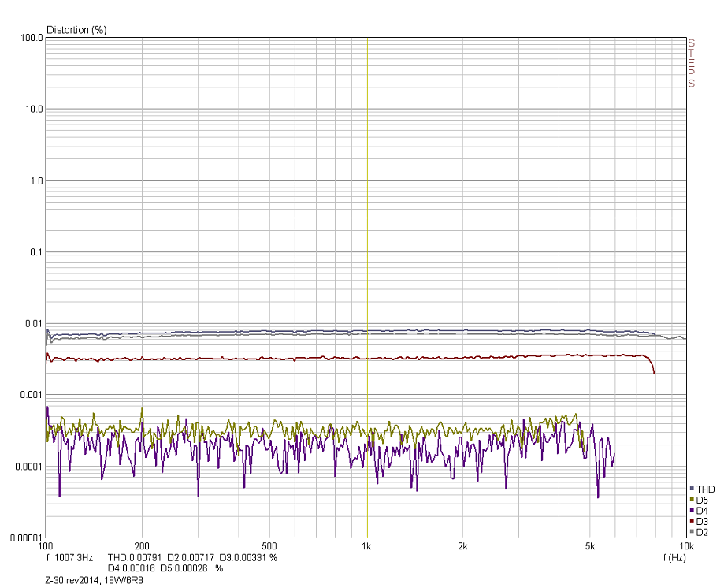This screenshot has width=724, height=588.
Task: Select the "D3:0.00331 %" readout value
Action: tap(248, 558)
